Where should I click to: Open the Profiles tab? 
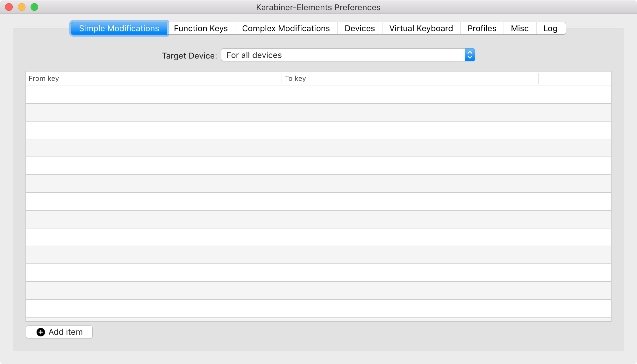[x=482, y=29]
